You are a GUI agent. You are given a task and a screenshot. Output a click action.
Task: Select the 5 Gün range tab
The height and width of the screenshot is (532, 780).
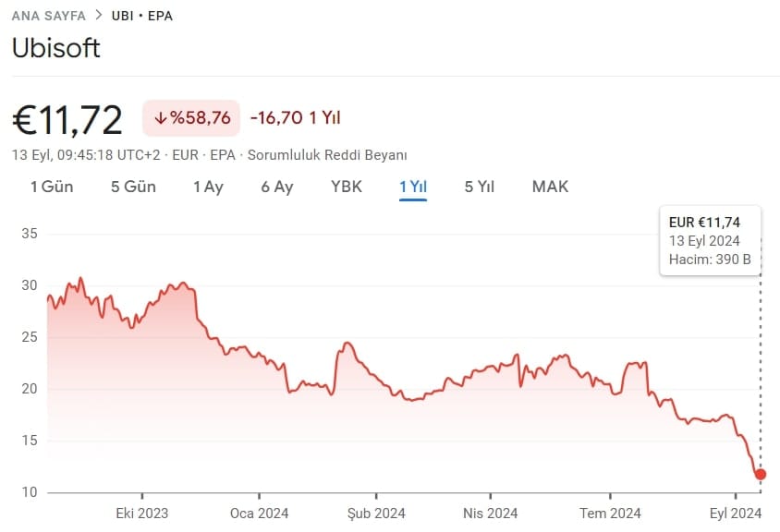tap(133, 187)
